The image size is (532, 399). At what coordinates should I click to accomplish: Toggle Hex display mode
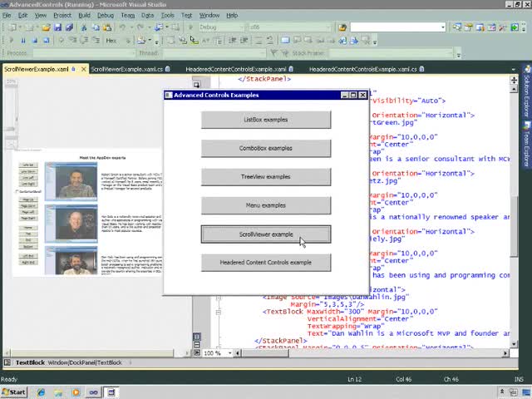[111, 41]
